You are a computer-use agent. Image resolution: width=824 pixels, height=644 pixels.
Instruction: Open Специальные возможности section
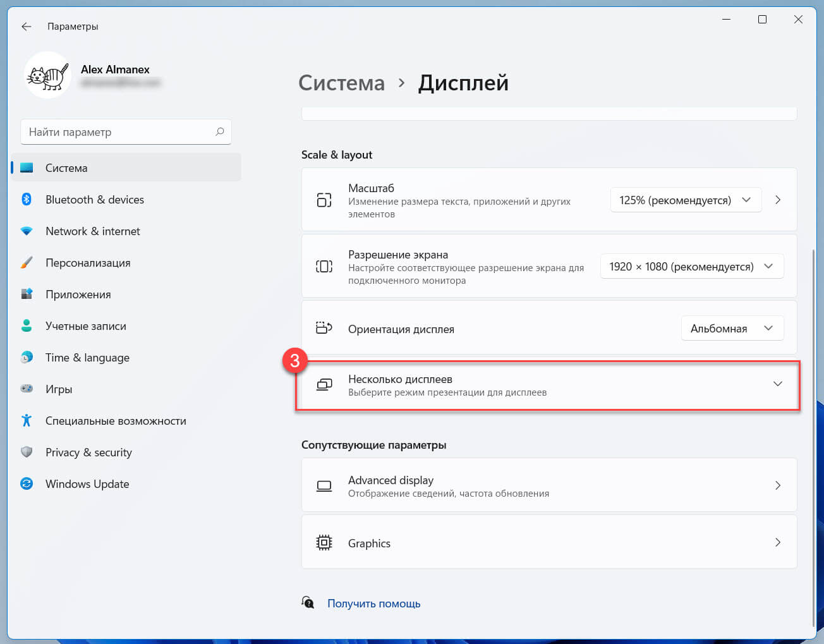[x=126, y=421]
